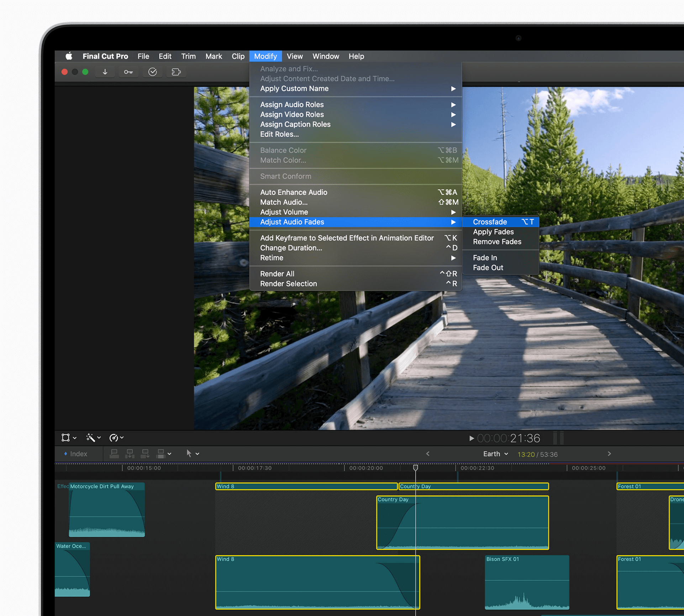The image size is (684, 616).
Task: Click the retime speedometer icon
Action: 114,438
